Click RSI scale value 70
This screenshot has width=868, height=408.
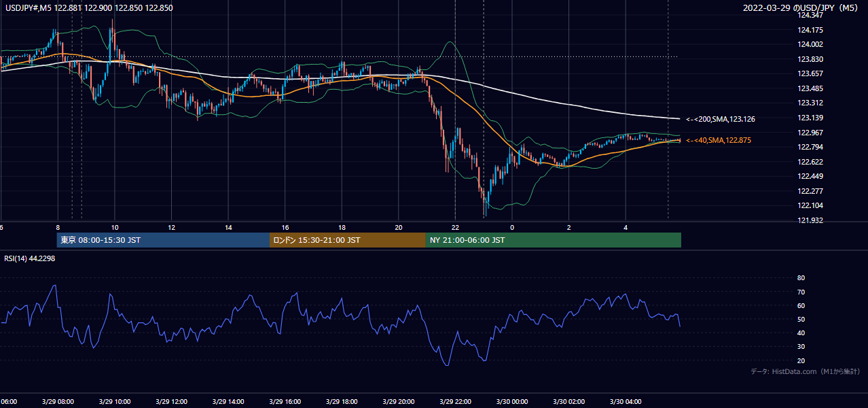click(x=801, y=292)
